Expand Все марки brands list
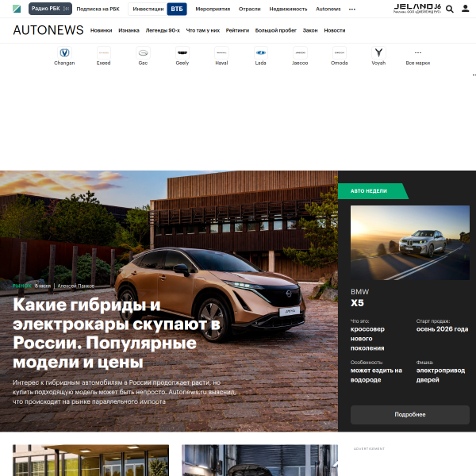 click(x=418, y=56)
